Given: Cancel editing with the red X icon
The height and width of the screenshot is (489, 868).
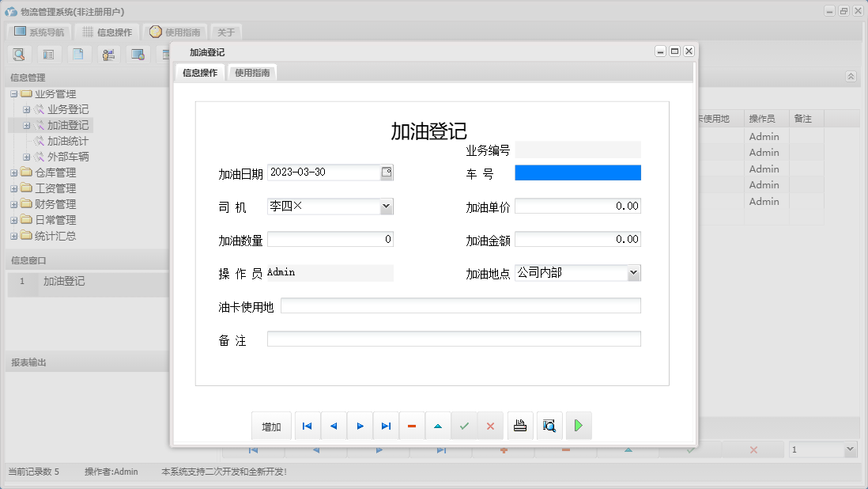Looking at the screenshot, I should click(490, 426).
